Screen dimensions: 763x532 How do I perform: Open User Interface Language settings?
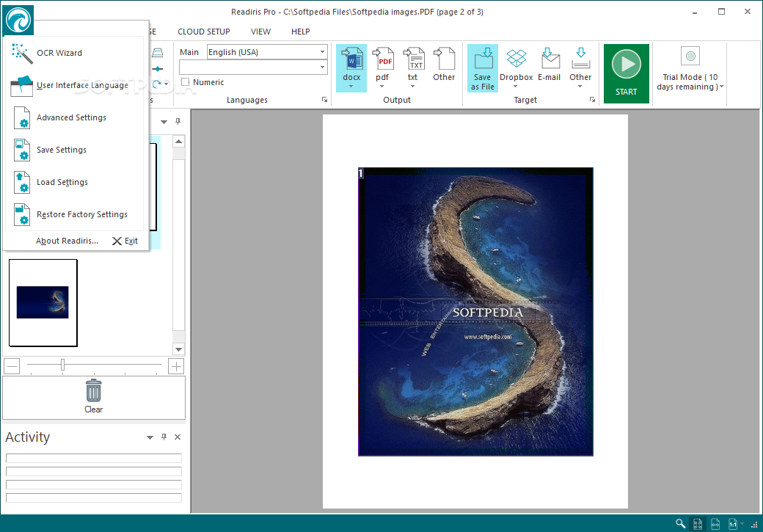pos(74,85)
